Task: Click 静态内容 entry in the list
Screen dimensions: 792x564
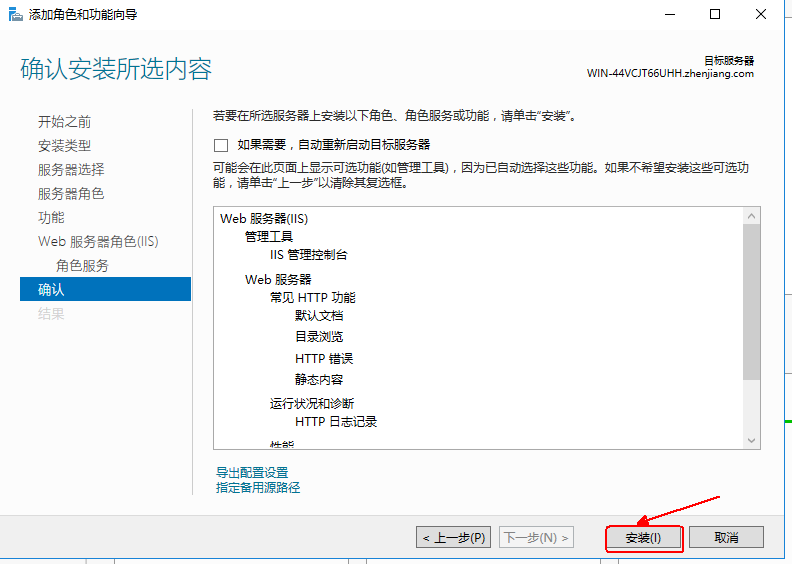Action: (319, 380)
